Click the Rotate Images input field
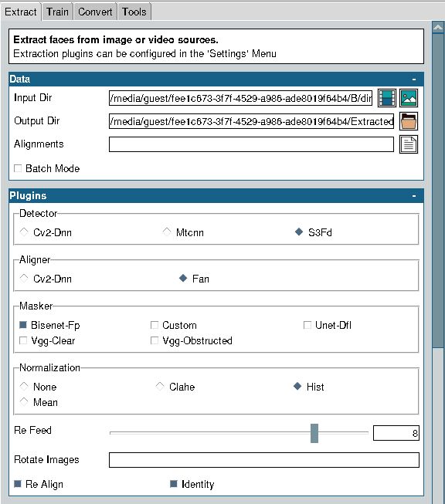445x504 pixels. pos(264,460)
